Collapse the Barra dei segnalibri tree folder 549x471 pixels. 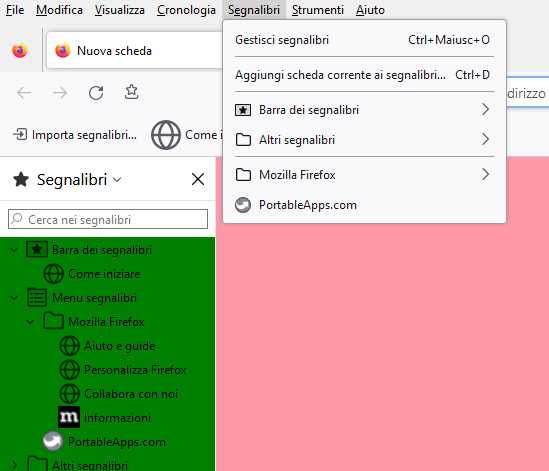pos(14,250)
